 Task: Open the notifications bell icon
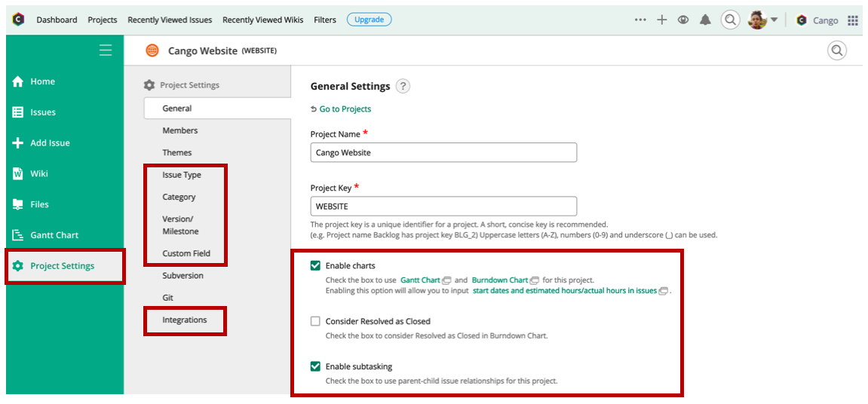coord(704,20)
